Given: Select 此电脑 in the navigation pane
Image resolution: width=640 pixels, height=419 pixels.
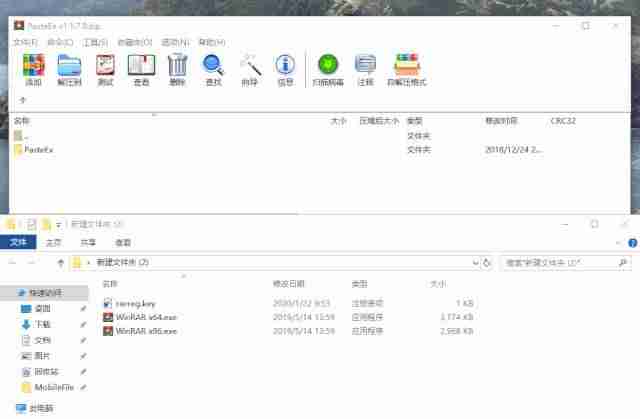Looking at the screenshot, I should pos(35,408).
